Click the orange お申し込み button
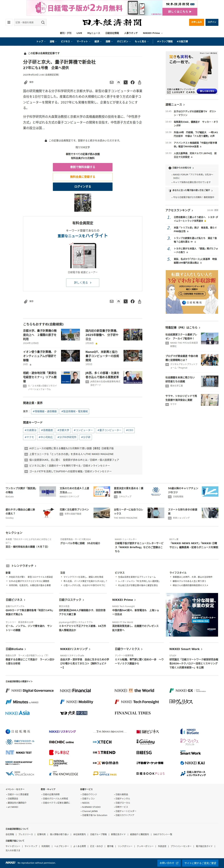 click(x=196, y=22)
